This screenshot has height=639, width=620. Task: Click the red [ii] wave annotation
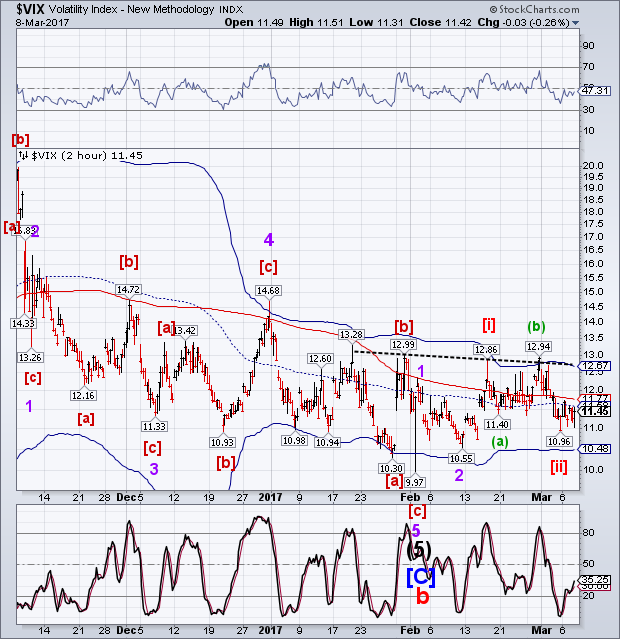[x=559, y=467]
